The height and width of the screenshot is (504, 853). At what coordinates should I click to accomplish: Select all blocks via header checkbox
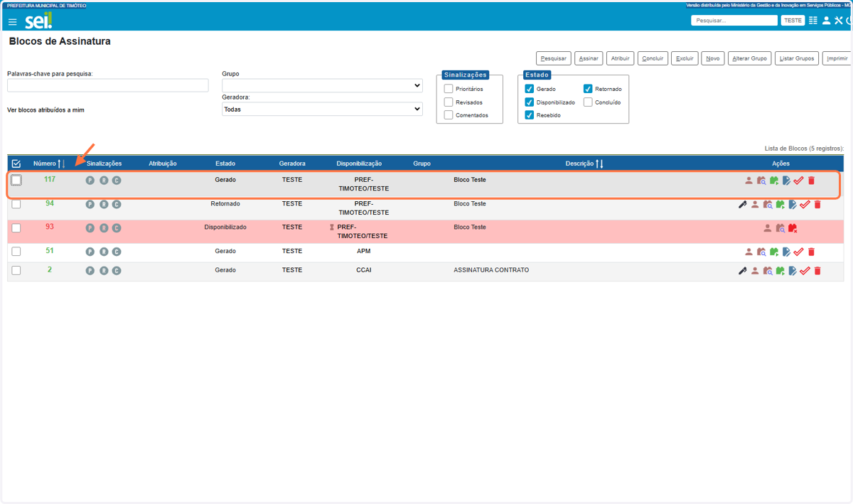pyautogui.click(x=16, y=163)
